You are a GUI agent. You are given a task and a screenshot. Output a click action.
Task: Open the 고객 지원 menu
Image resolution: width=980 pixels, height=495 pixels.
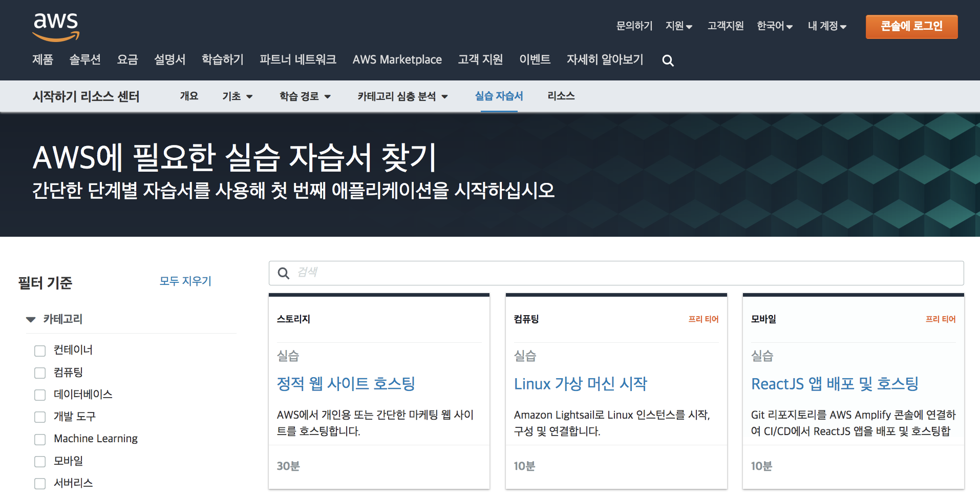coord(480,59)
